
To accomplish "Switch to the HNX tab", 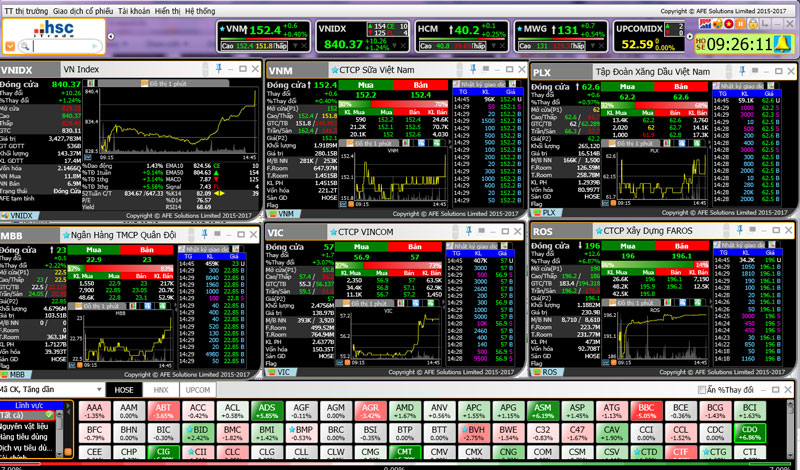I will [x=161, y=390].
